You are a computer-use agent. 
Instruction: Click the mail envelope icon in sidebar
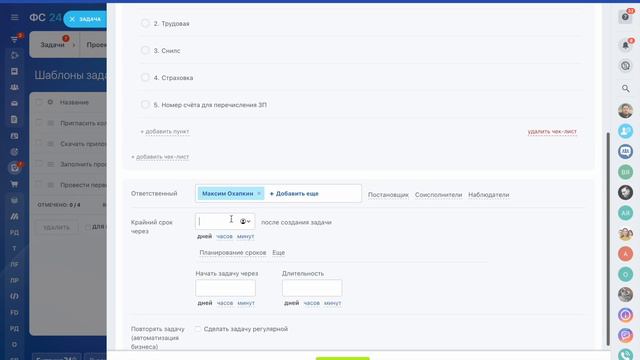point(14,104)
